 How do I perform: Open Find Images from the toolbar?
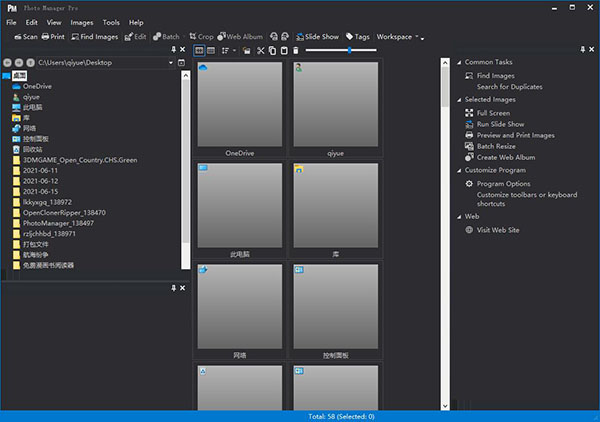pyautogui.click(x=93, y=37)
